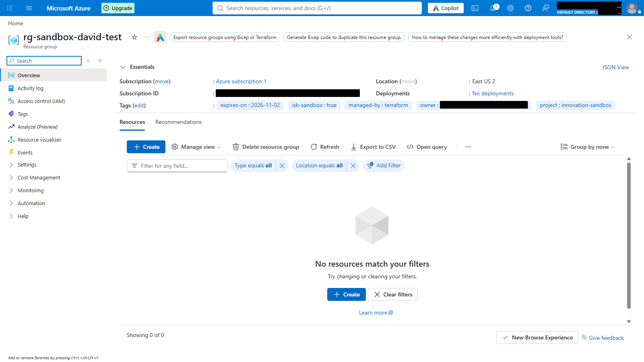Close the resource group blade

pyautogui.click(x=630, y=37)
